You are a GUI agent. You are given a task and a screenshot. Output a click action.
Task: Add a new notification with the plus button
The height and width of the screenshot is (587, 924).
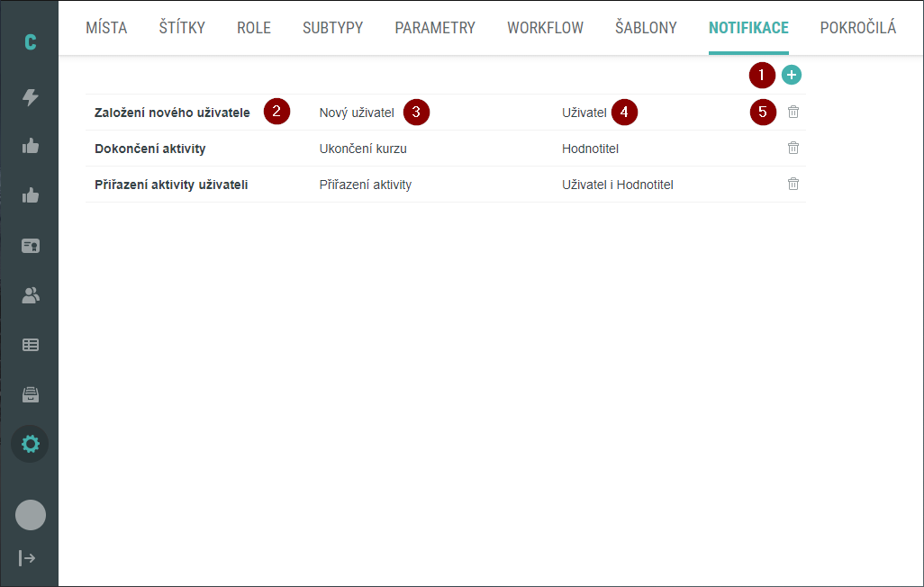791,76
